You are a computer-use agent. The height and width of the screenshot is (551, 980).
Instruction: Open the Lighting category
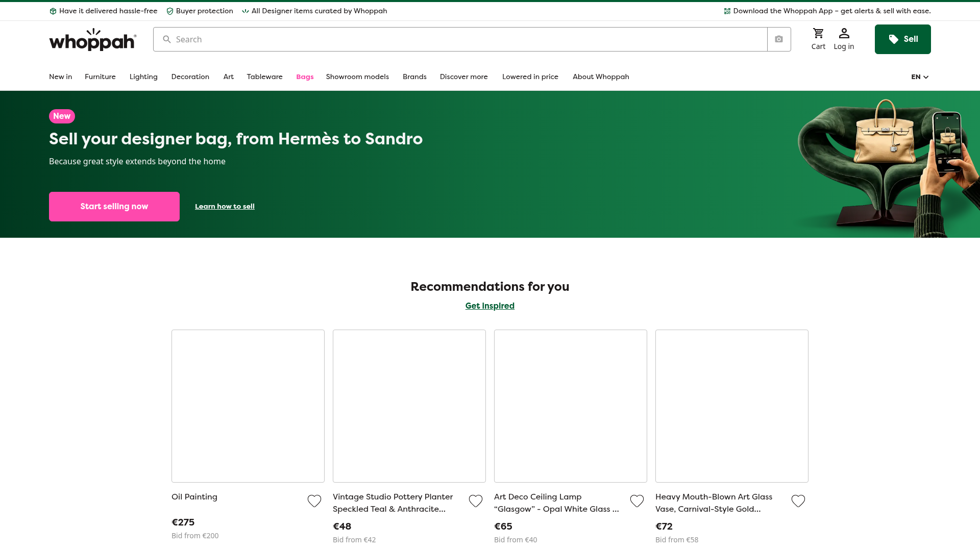[143, 77]
